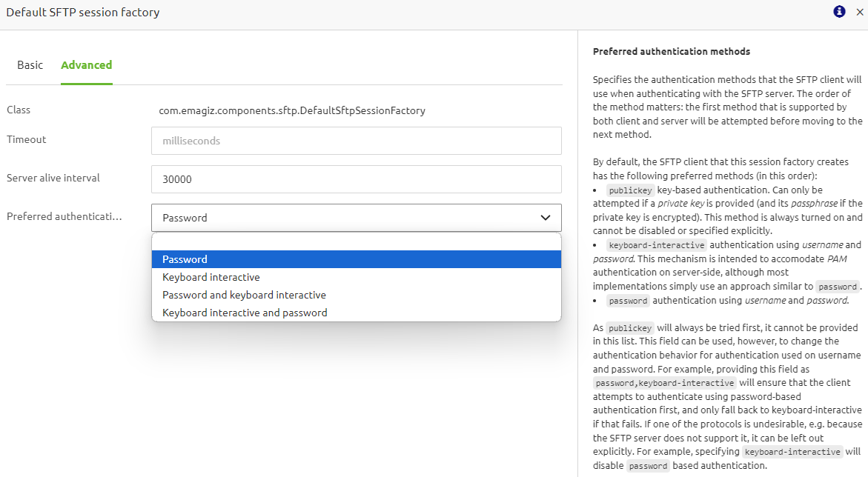Select "Keyboard interactive and password" option
The height and width of the screenshot is (477, 868).
coord(244,312)
